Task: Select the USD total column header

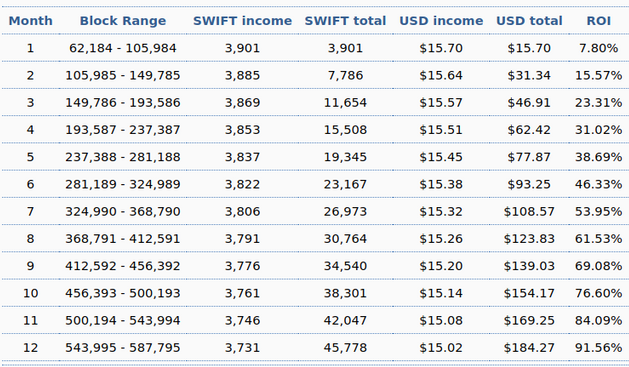Action: click(x=529, y=21)
